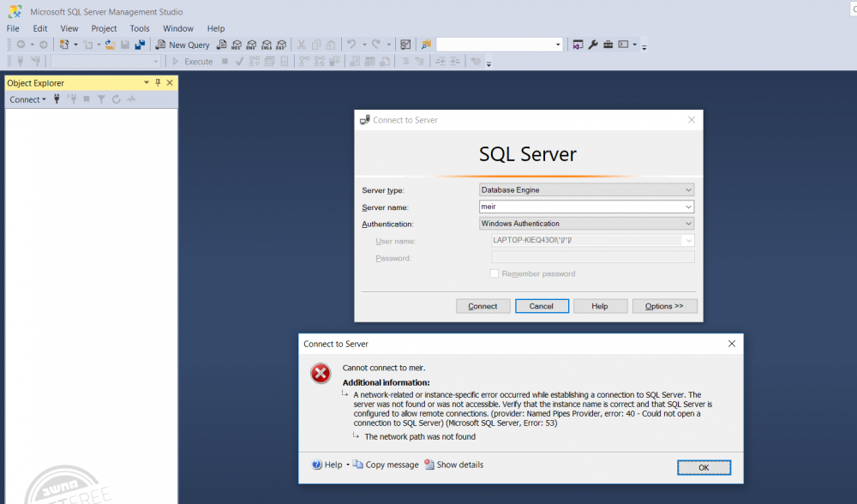
Task: Click the Refresh icon in Object Explorer
Action: click(x=116, y=99)
